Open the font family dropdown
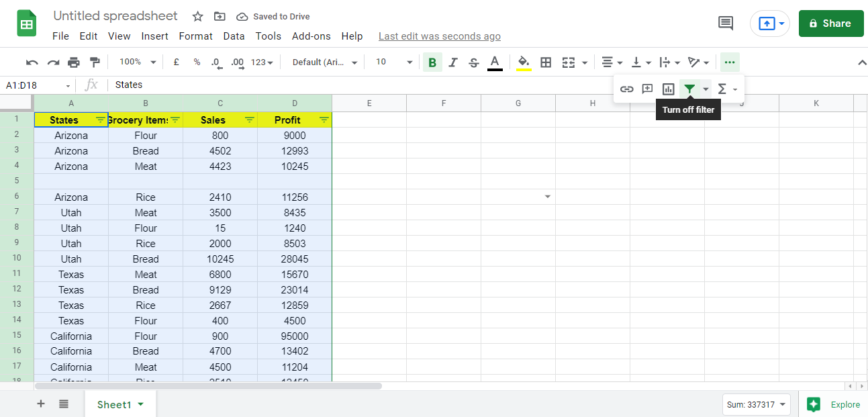The image size is (868, 417). coord(325,62)
